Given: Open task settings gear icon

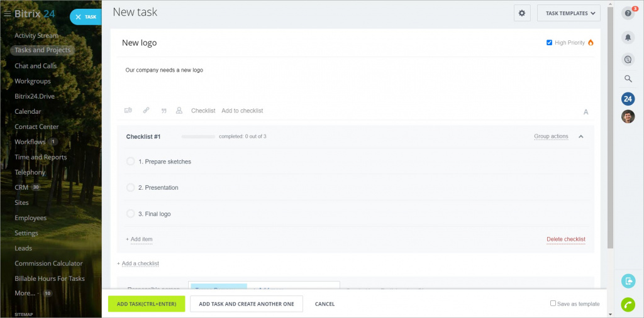Looking at the screenshot, I should 522,13.
